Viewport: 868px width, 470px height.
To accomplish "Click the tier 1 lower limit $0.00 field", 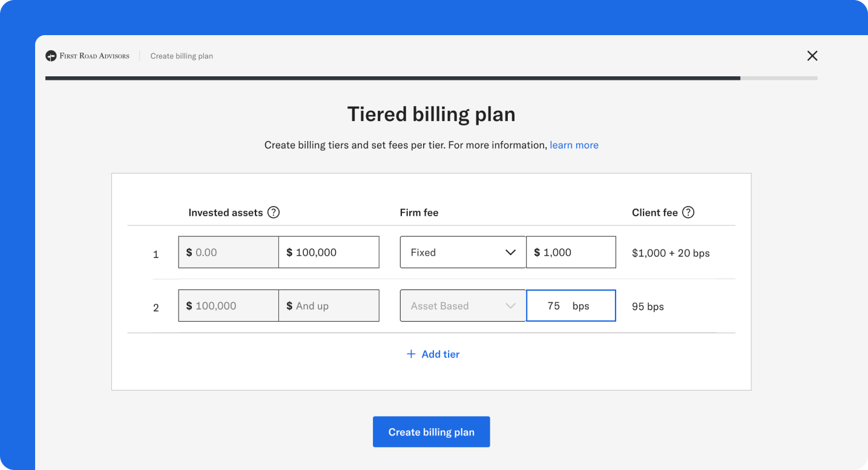I will 229,252.
